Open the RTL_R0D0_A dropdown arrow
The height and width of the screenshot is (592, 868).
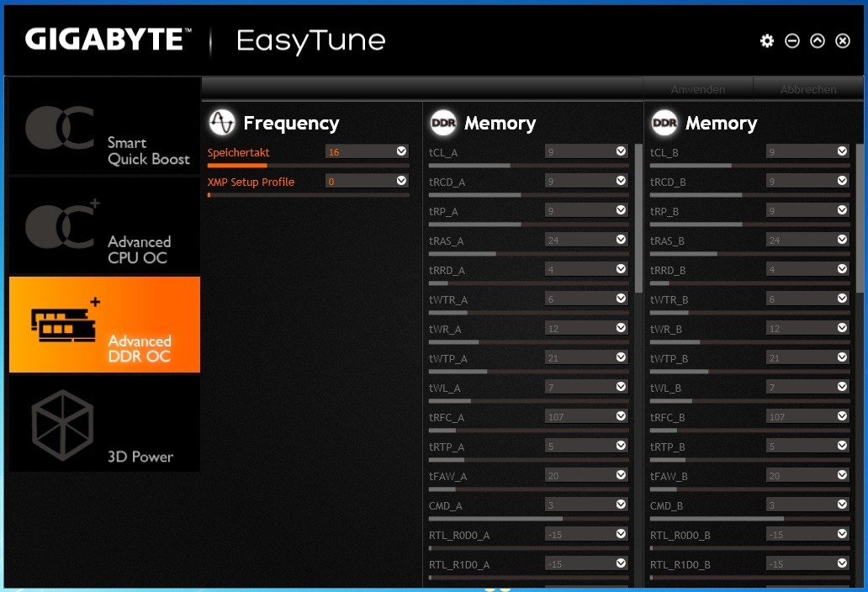pyautogui.click(x=621, y=533)
